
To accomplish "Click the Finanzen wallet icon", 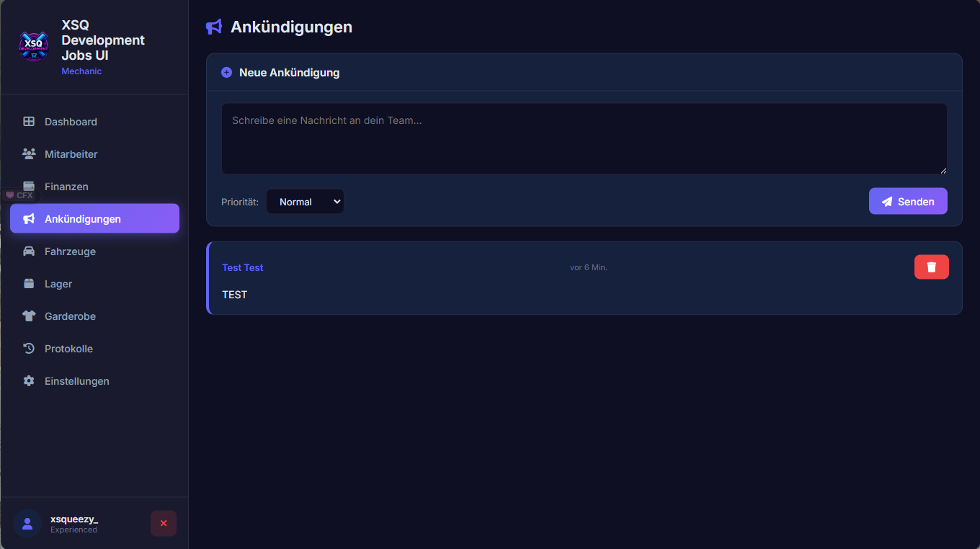I will point(29,186).
